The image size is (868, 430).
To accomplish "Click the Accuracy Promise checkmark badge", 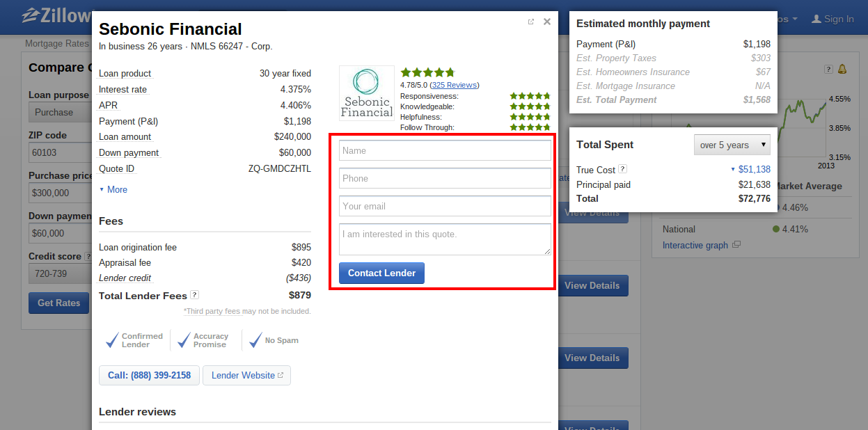I will coord(203,340).
